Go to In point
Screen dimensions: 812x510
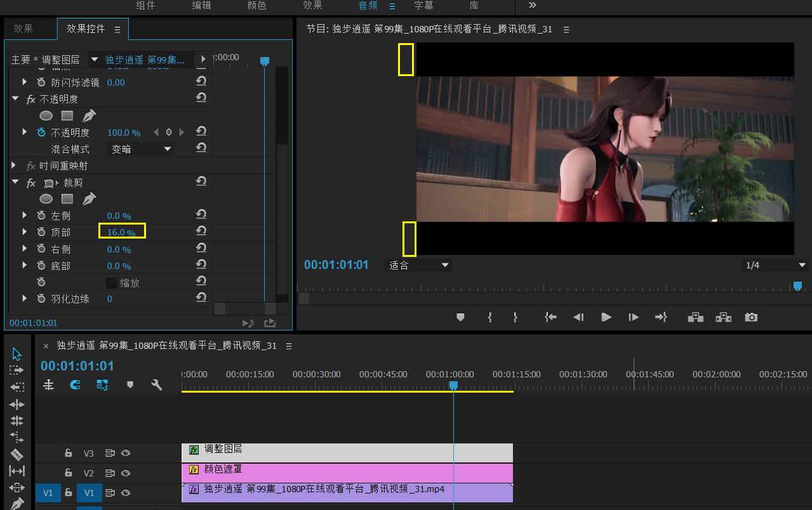point(550,317)
